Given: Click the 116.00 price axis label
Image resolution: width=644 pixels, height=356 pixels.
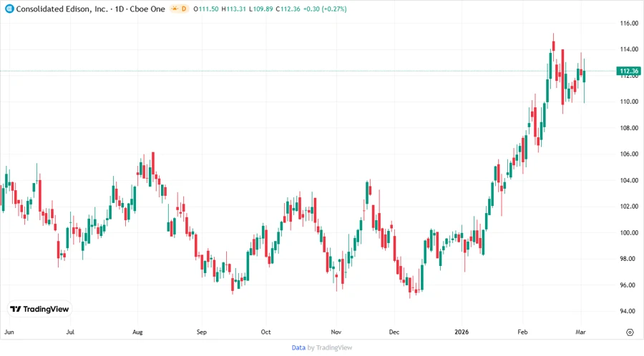Looking at the screenshot, I should pyautogui.click(x=629, y=24).
